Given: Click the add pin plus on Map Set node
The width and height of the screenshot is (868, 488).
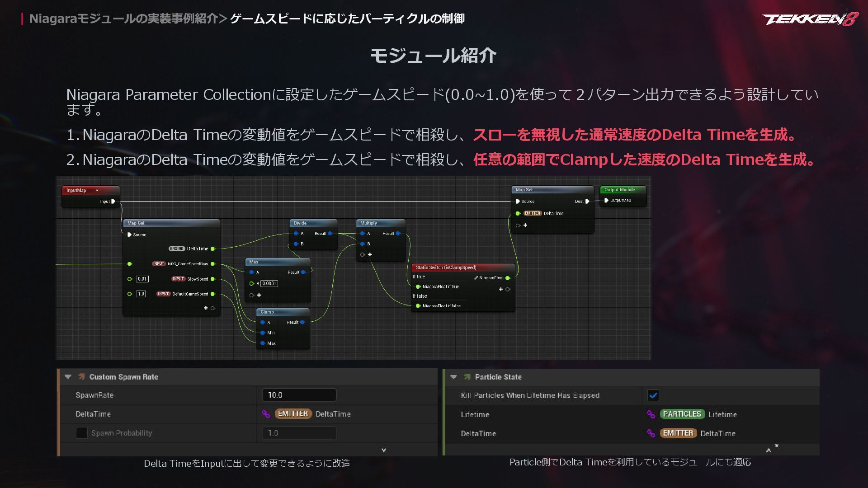Looking at the screenshot, I should 525,225.
